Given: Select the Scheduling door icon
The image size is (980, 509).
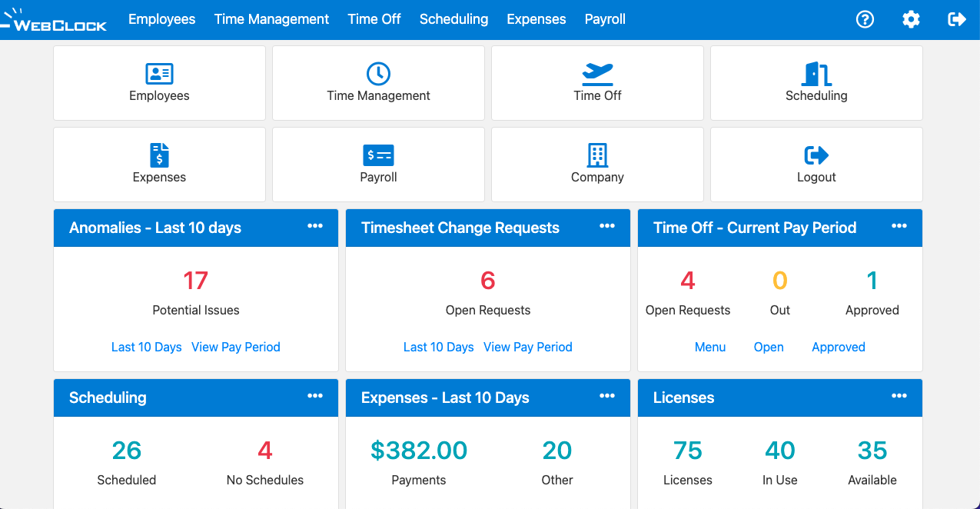Looking at the screenshot, I should [x=816, y=74].
